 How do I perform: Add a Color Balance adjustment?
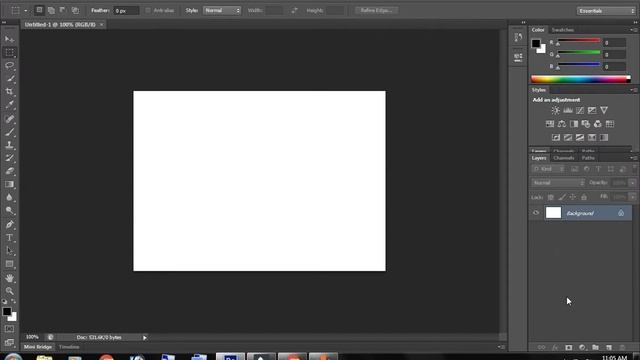(x=562, y=124)
